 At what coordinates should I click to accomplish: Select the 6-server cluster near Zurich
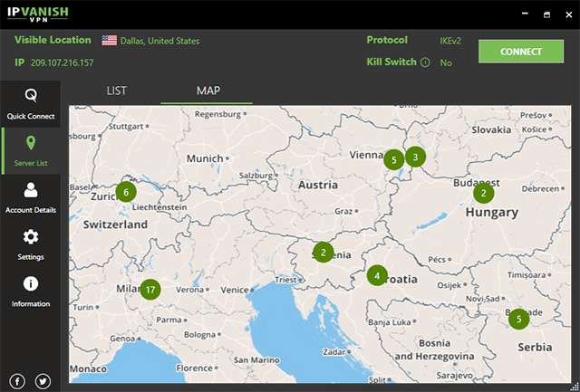coord(126,192)
